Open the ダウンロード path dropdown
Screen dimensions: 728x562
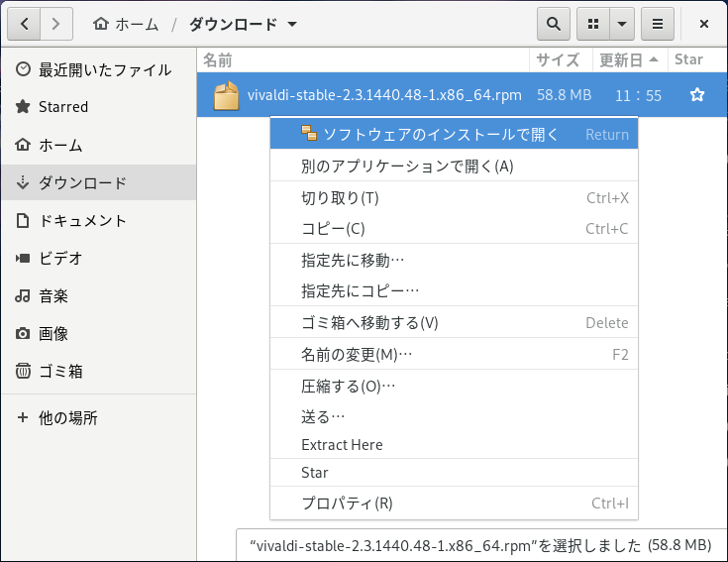coord(243,24)
